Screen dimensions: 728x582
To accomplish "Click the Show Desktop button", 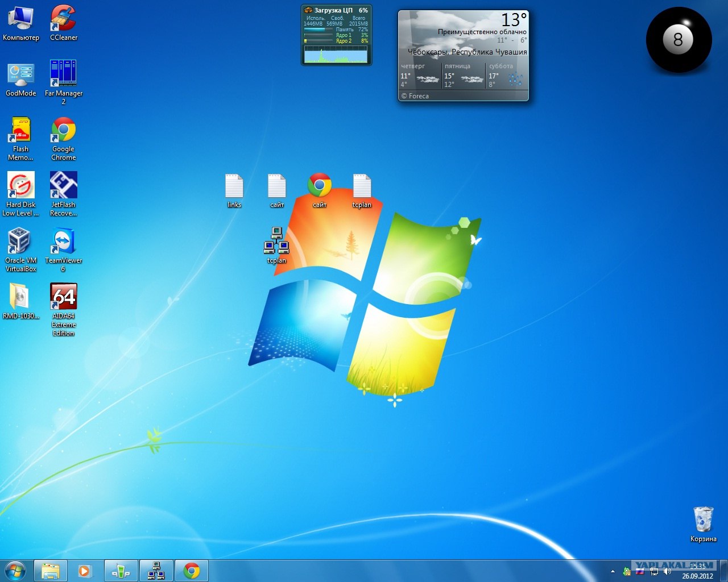I will click(723, 571).
